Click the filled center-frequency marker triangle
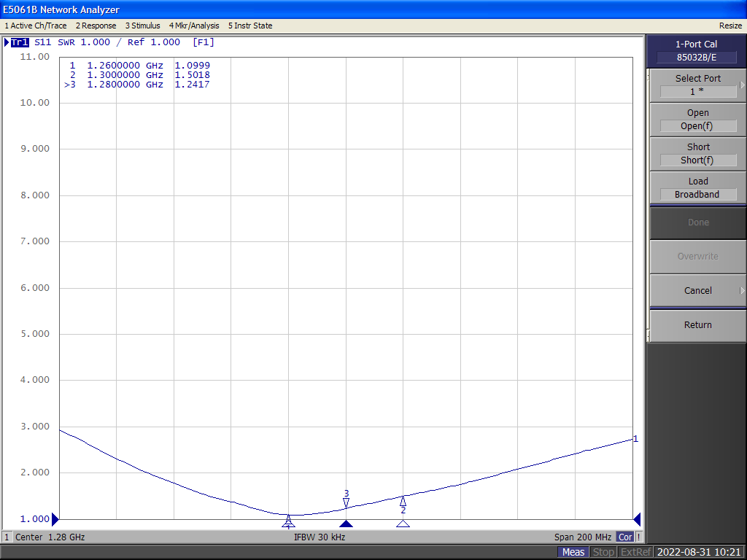Screen dimensions: 747x560 click(347, 524)
